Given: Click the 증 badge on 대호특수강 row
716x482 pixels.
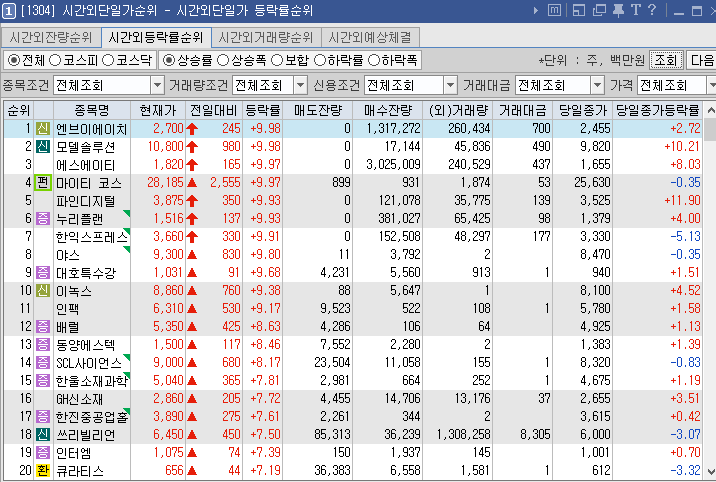Looking at the screenshot, I should tap(43, 272).
